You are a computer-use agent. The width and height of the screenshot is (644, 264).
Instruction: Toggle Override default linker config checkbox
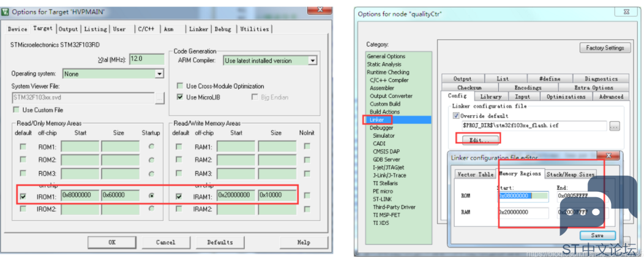click(x=457, y=116)
